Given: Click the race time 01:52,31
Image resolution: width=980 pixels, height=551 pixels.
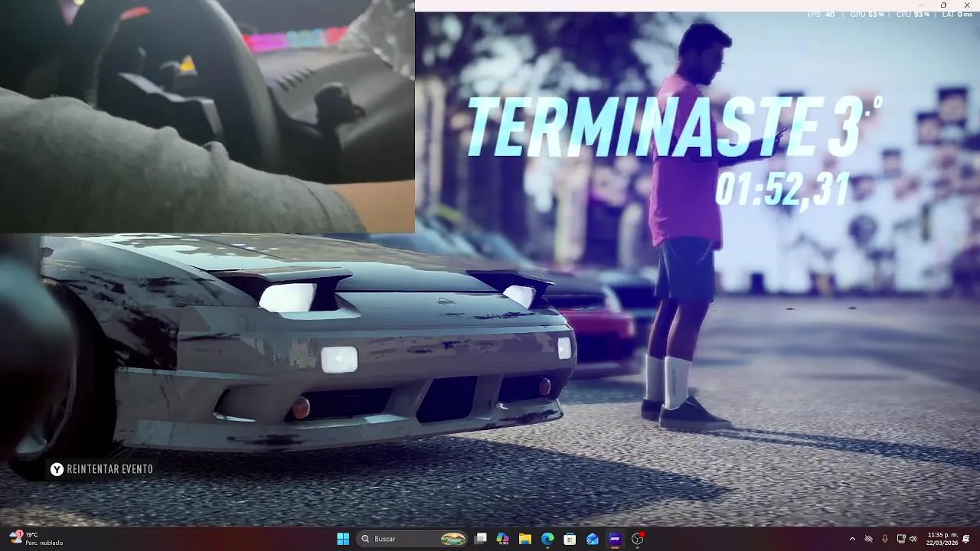Looking at the screenshot, I should 782,188.
